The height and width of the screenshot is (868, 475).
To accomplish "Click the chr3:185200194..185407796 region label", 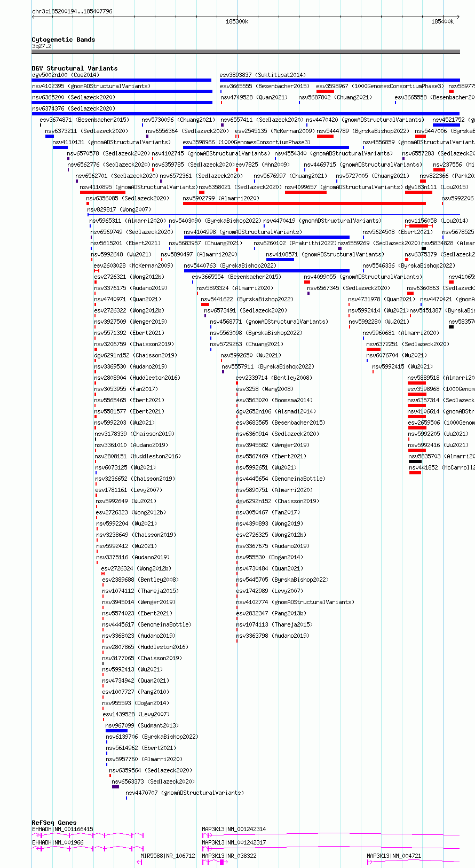I will pyautogui.click(x=72, y=11).
